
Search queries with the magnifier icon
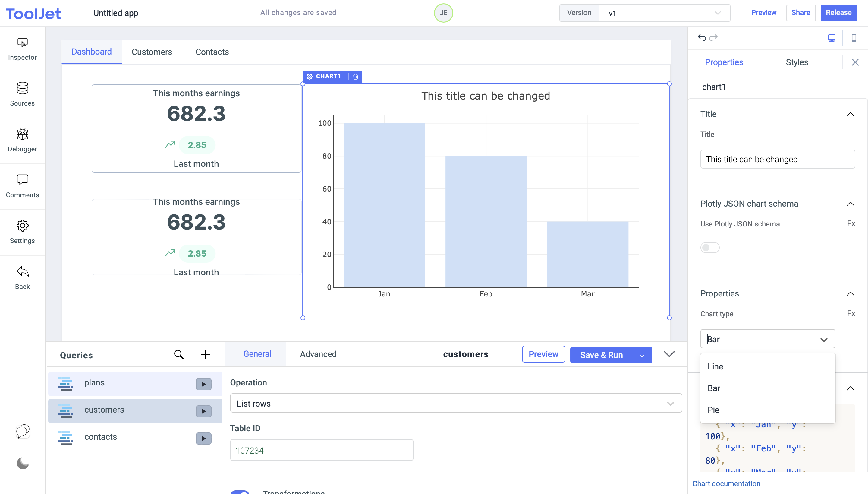pyautogui.click(x=179, y=355)
